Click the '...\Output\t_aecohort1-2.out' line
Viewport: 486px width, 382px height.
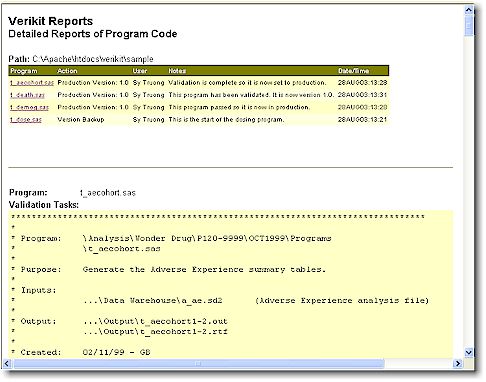coord(155,322)
